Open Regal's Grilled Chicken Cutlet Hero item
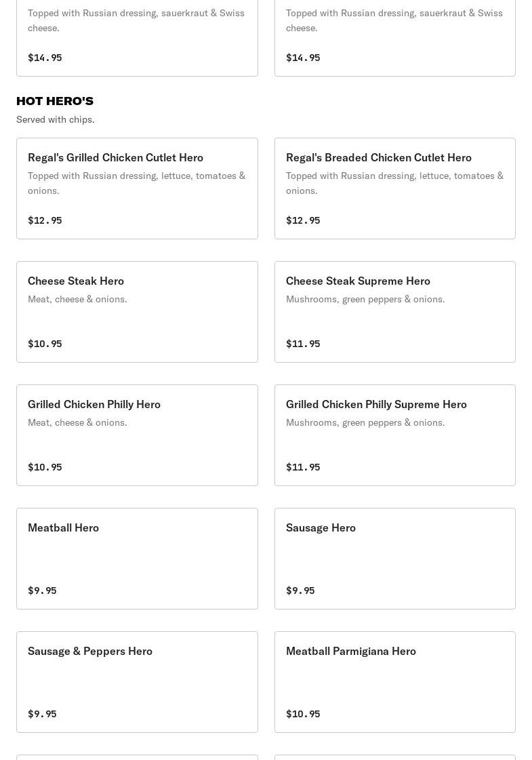Viewport: 532px width, 760px height. pos(137,188)
